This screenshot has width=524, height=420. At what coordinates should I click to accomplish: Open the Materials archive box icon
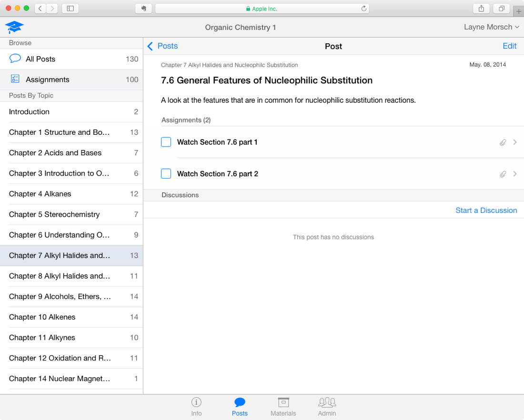point(283,402)
